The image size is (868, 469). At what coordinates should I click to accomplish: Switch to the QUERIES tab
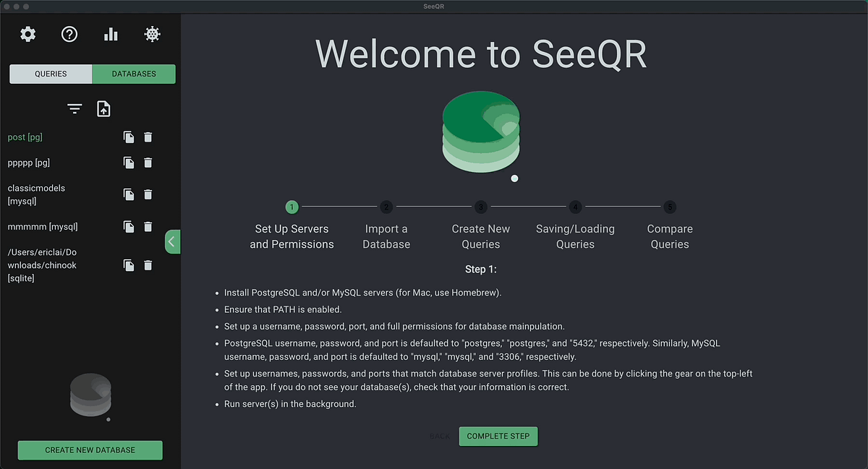(51, 74)
